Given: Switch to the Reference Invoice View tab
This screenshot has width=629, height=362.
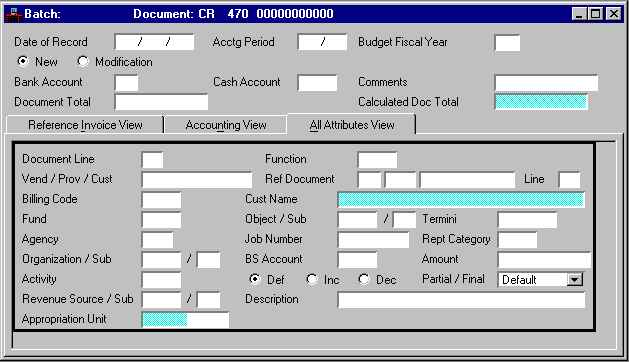Looking at the screenshot, I should click(85, 125).
